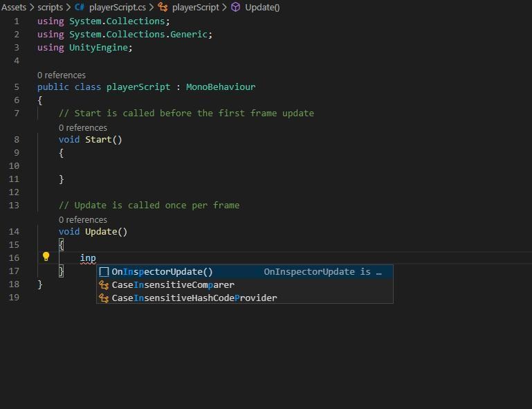Choose CaseInsensitiveComparer from the suggestion list

pos(173,285)
